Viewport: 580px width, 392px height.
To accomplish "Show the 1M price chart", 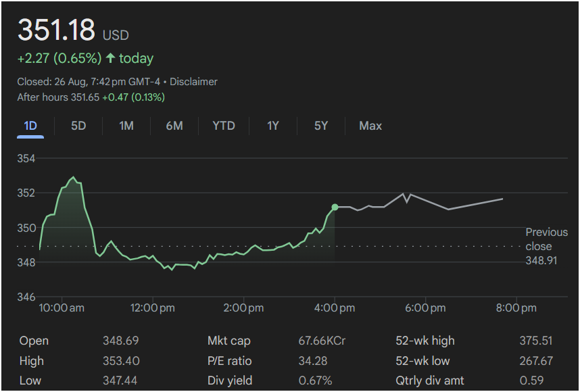I will pos(126,126).
